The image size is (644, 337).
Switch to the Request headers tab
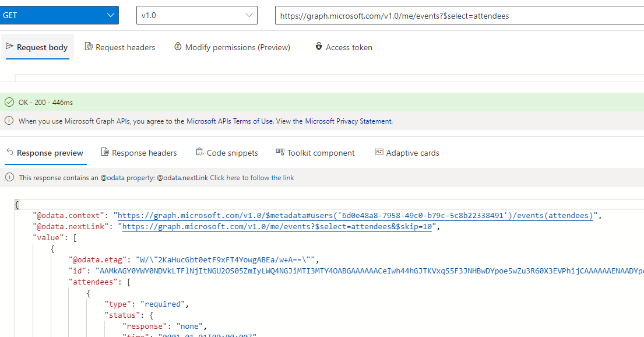pos(120,47)
